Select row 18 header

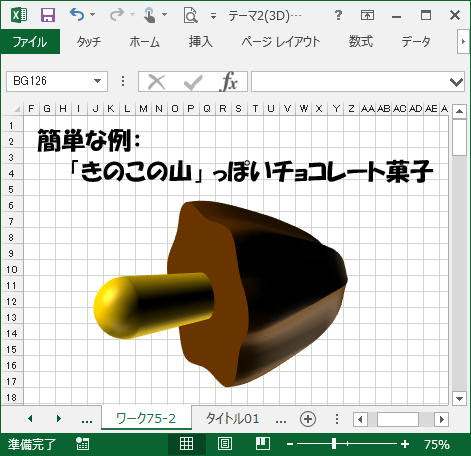[11, 397]
